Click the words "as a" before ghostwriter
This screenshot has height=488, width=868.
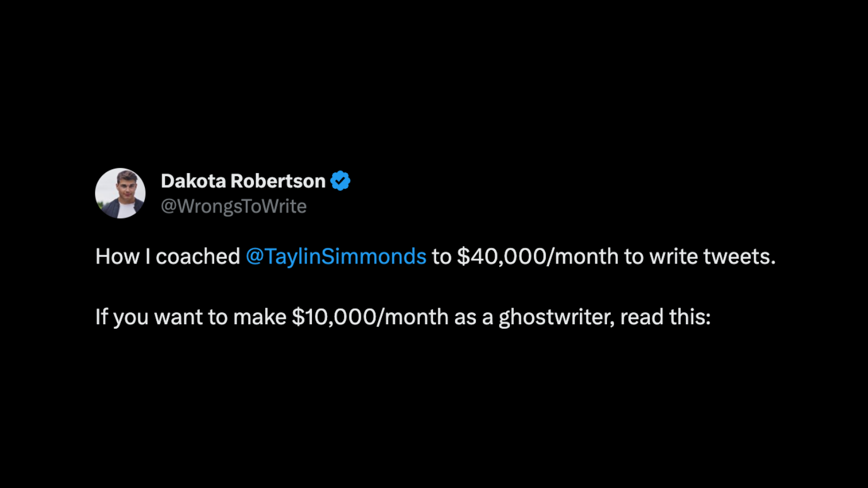[474, 317]
